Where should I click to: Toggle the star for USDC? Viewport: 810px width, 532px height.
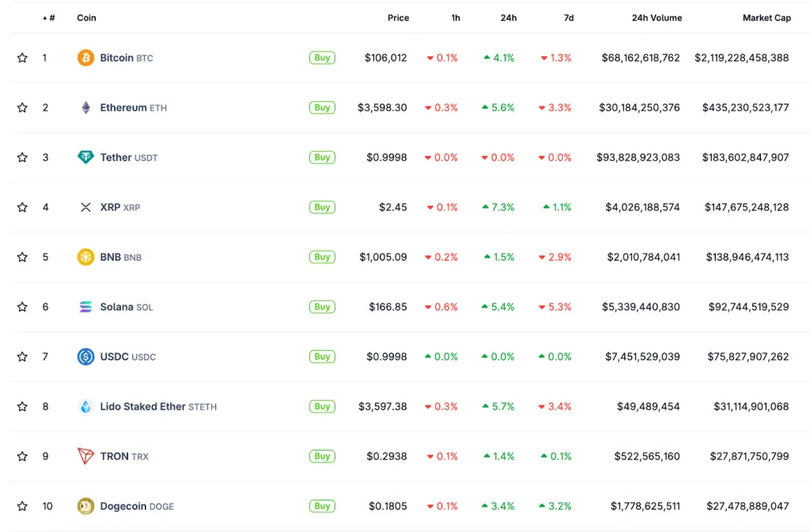22,357
